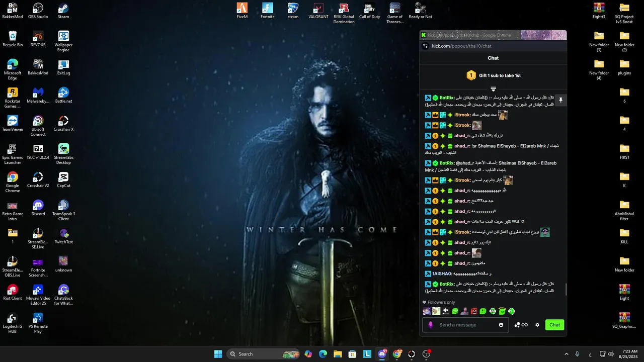
Task: Launch PS Remote Play
Action: (38, 323)
